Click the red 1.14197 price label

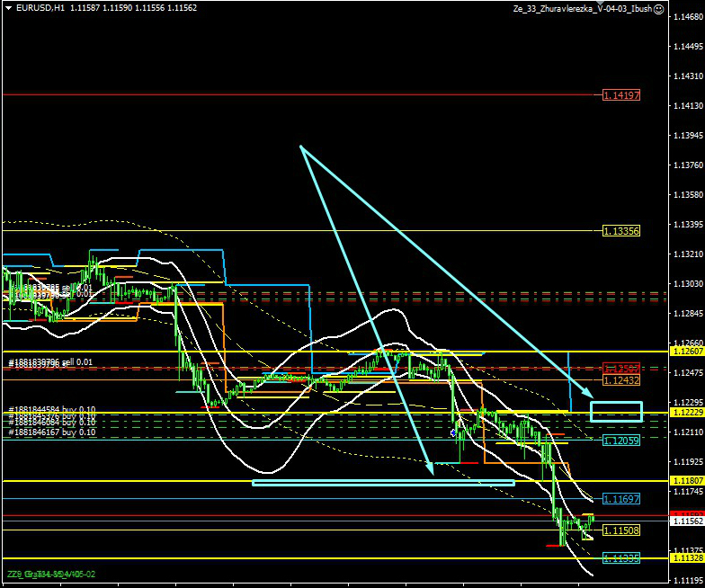(x=620, y=94)
